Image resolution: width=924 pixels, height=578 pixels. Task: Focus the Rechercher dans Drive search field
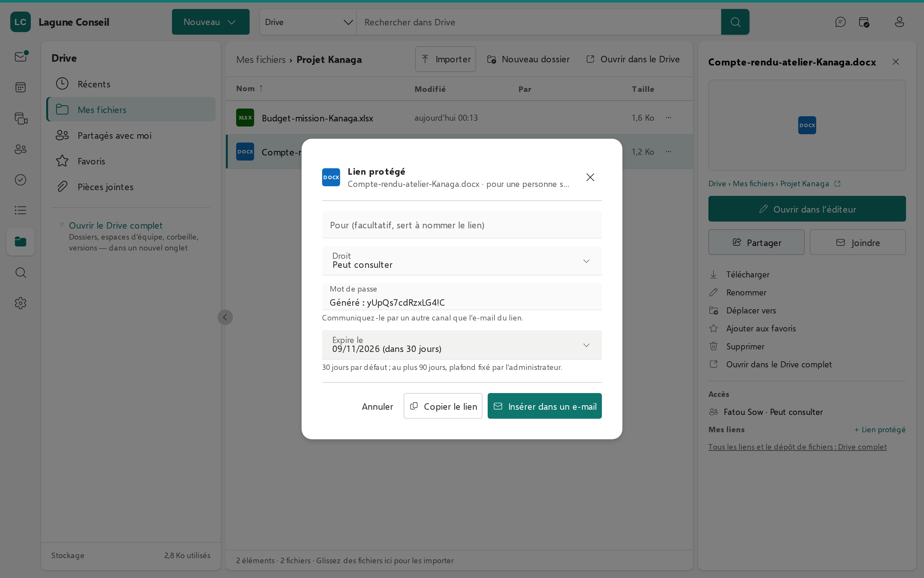pyautogui.click(x=538, y=22)
